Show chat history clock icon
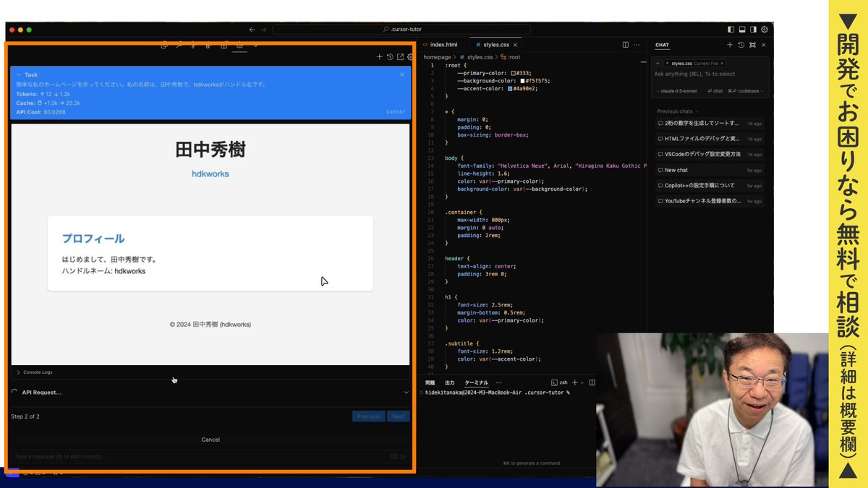Image resolution: width=868 pixels, height=488 pixels. [x=741, y=45]
